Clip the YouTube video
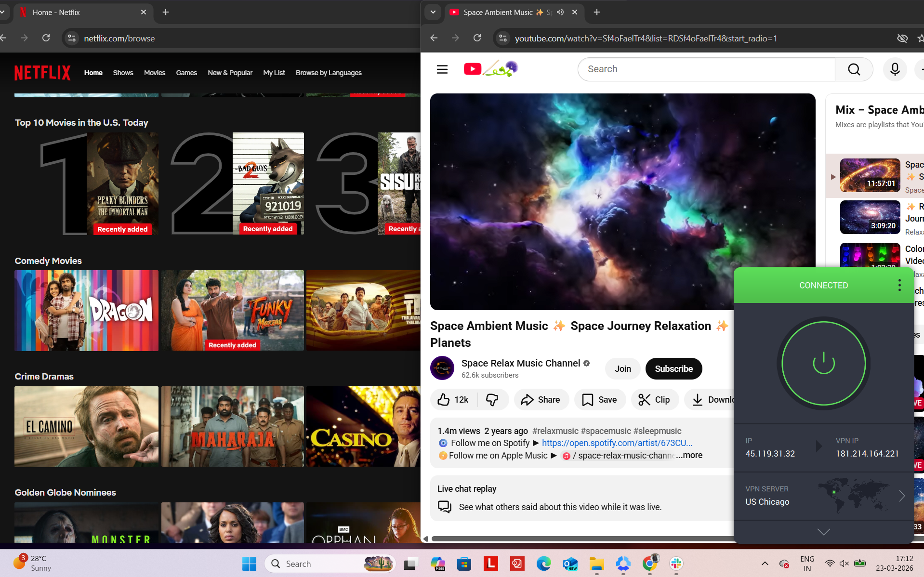This screenshot has height=577, width=924. [654, 399]
